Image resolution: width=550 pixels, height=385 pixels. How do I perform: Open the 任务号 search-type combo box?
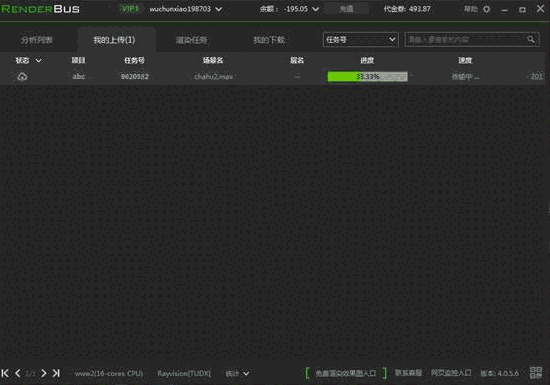point(361,40)
